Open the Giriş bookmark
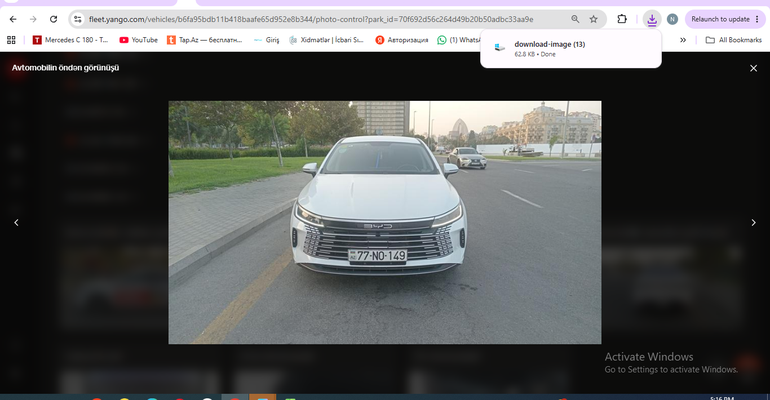 pos(267,40)
